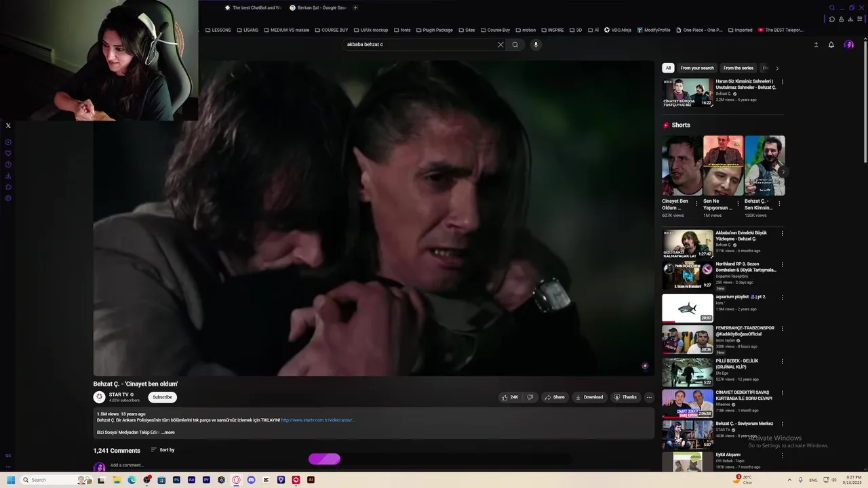The height and width of the screenshot is (488, 868).
Task: Open Photoshop from the taskbar
Action: point(176,480)
